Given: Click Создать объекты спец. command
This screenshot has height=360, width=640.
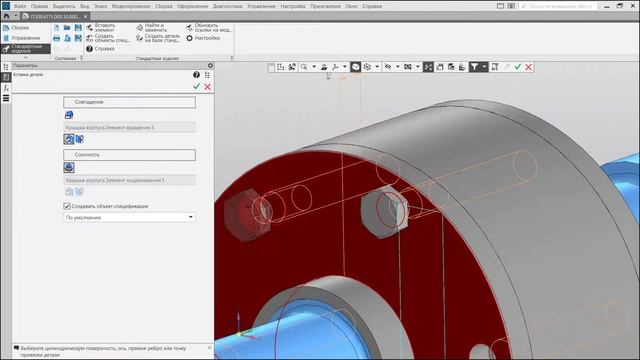Looking at the screenshot, I should pyautogui.click(x=108, y=38).
